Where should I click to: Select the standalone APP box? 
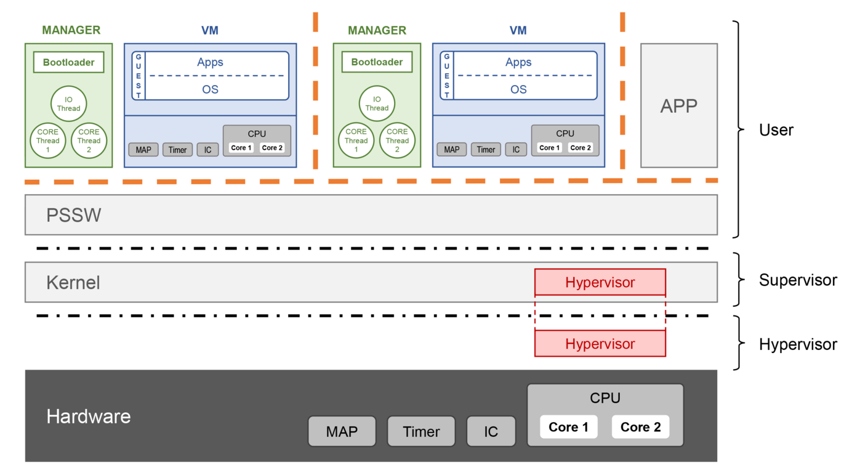click(x=679, y=105)
